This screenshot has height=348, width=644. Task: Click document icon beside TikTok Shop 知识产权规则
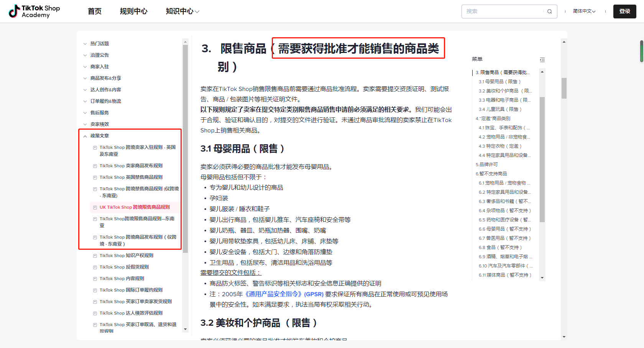(95, 256)
